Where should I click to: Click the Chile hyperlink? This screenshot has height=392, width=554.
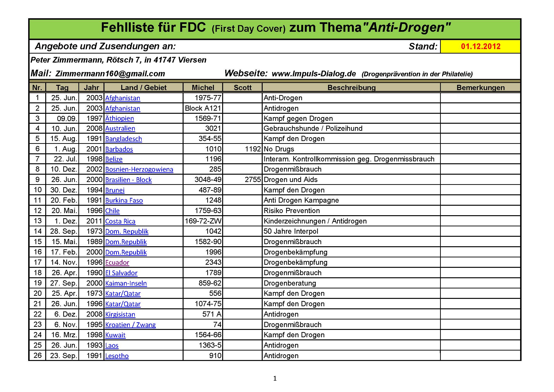[112, 211]
